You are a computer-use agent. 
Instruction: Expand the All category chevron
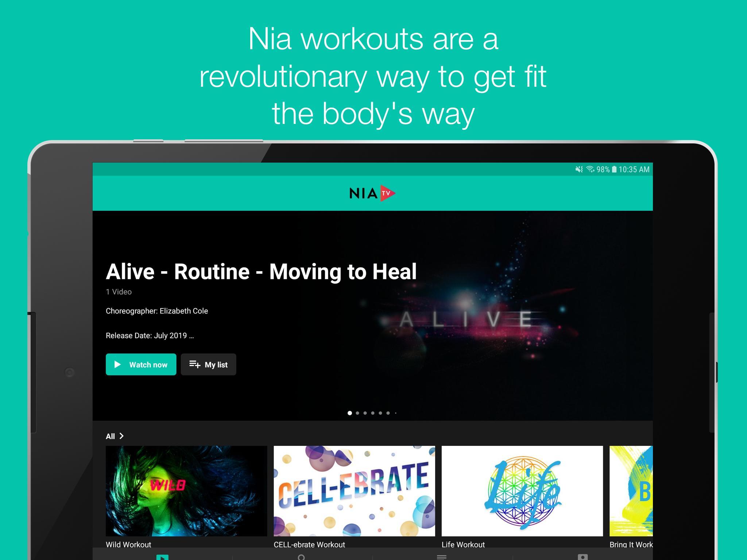click(x=121, y=436)
